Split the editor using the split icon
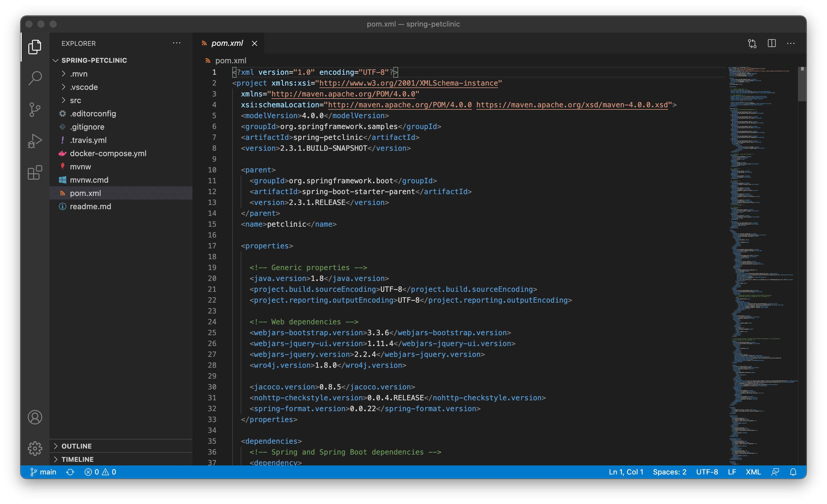 coord(772,43)
